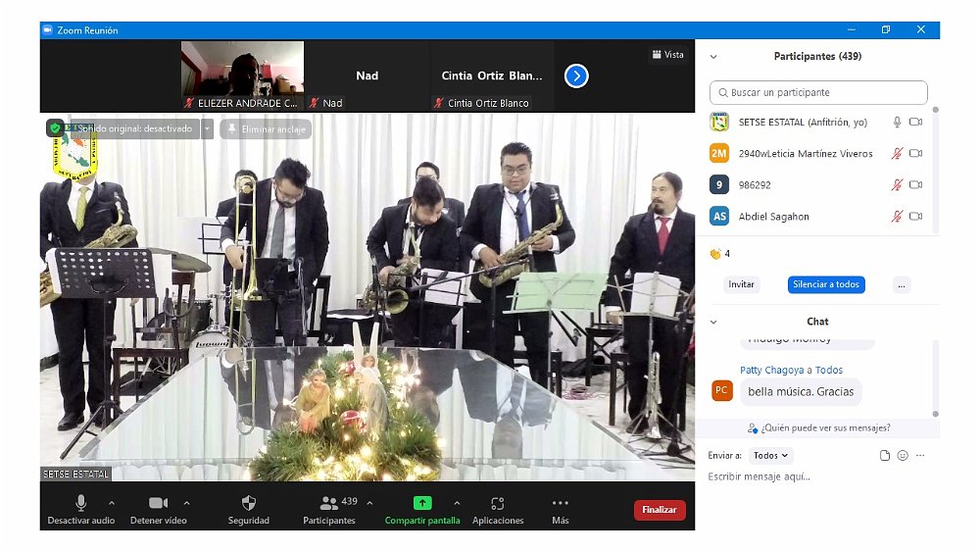980x552 pixels.
Task: Open the Vista layout menu
Action: (667, 55)
